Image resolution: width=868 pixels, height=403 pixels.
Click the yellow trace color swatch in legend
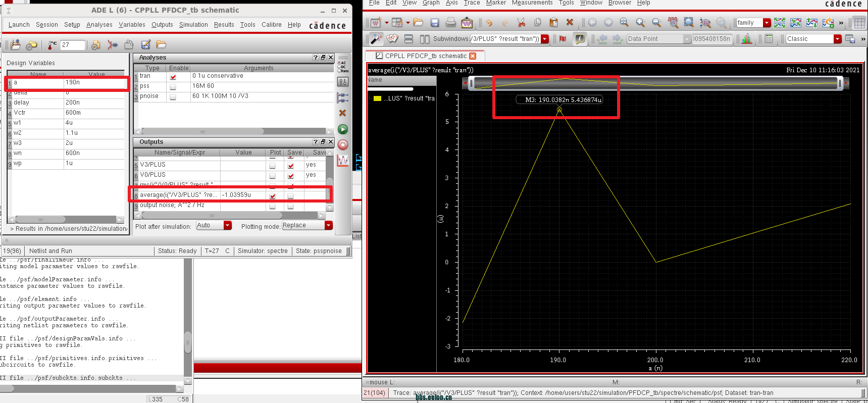point(377,98)
